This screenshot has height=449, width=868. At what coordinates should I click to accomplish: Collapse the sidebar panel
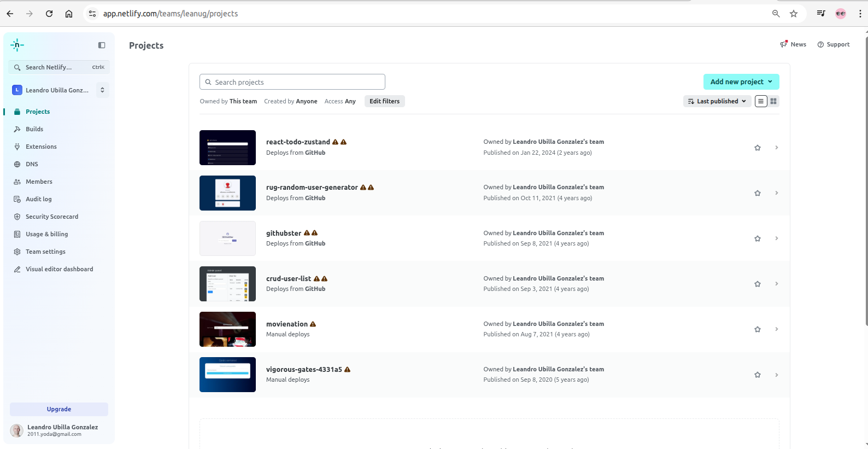[102, 45]
